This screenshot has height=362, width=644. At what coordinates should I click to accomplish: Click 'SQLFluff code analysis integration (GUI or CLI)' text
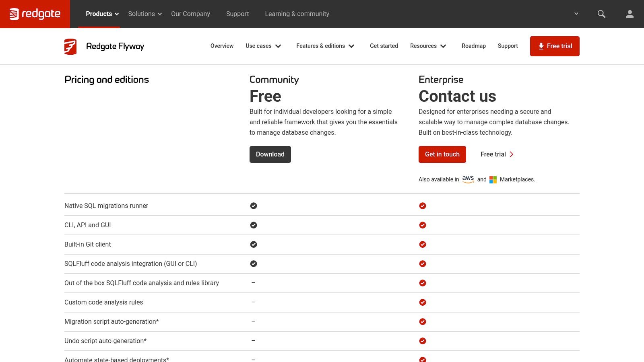tap(131, 264)
